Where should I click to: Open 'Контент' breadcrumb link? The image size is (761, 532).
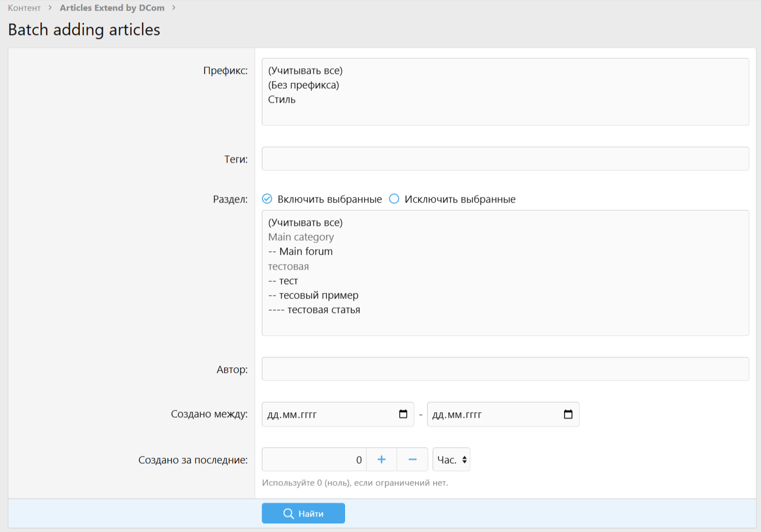point(24,8)
